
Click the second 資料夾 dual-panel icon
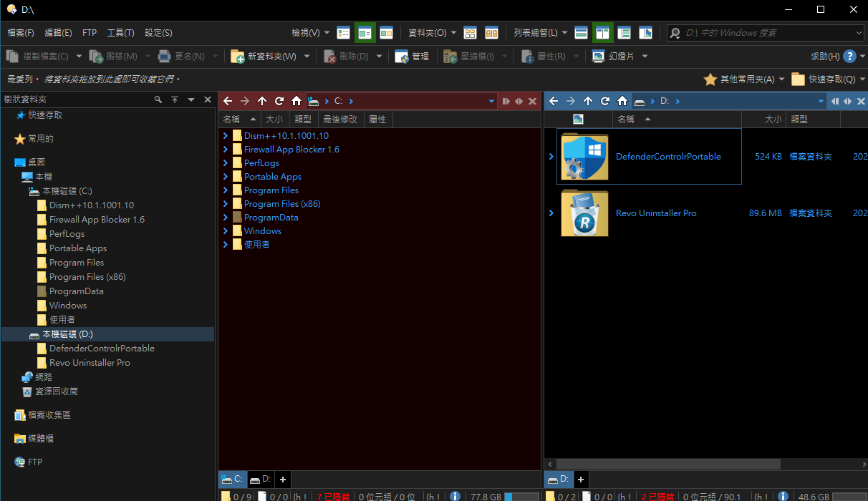point(491,32)
